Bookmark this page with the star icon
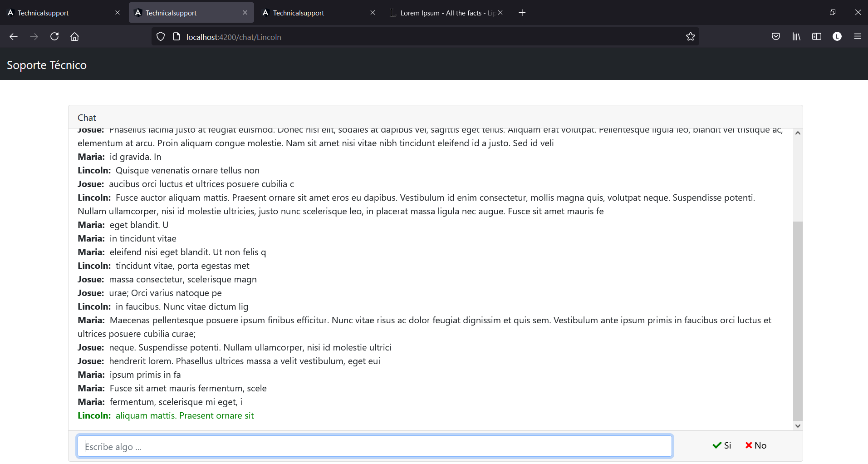This screenshot has width=868, height=464. [x=690, y=37]
